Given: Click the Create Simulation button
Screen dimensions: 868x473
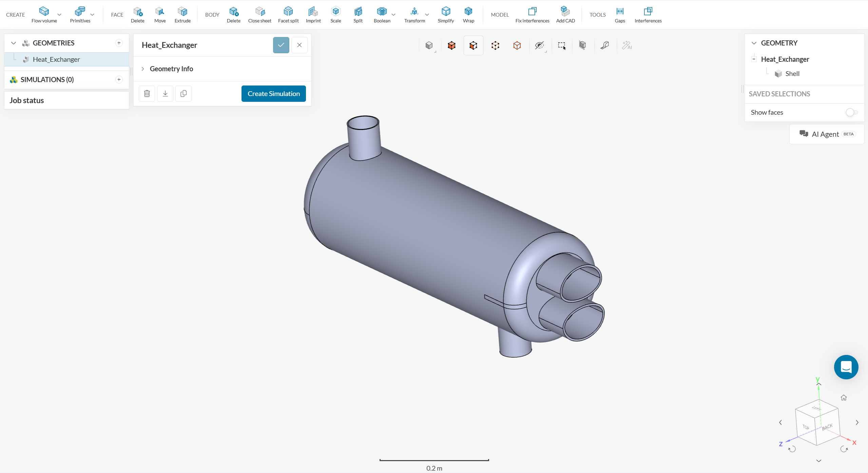Looking at the screenshot, I should click(x=273, y=94).
